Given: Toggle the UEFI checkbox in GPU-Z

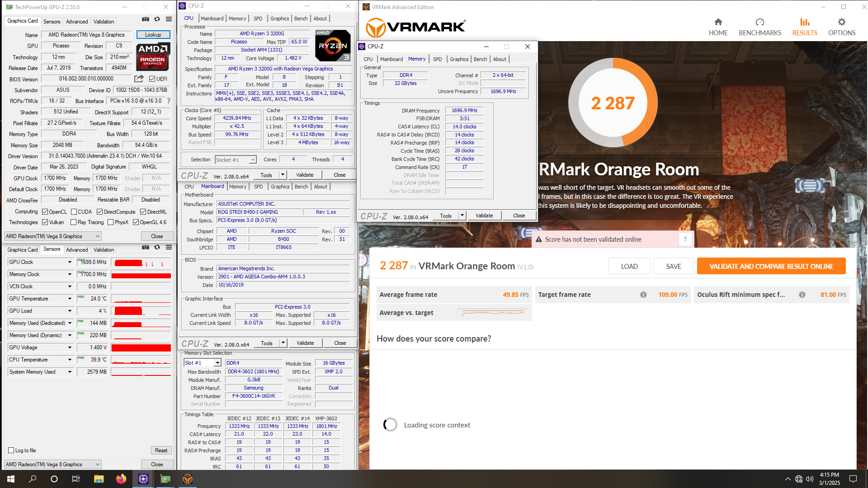Looking at the screenshot, I should [x=152, y=79].
